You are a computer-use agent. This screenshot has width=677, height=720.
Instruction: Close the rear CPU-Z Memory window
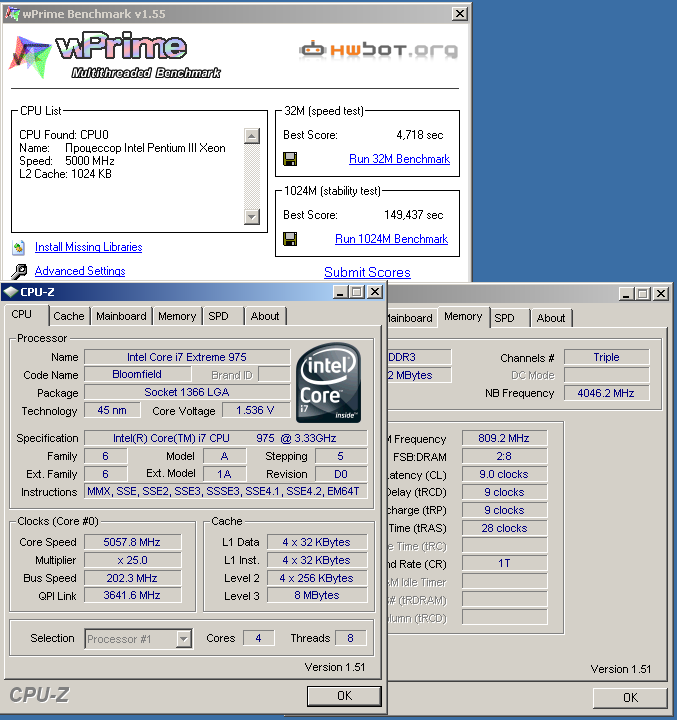(x=660, y=294)
